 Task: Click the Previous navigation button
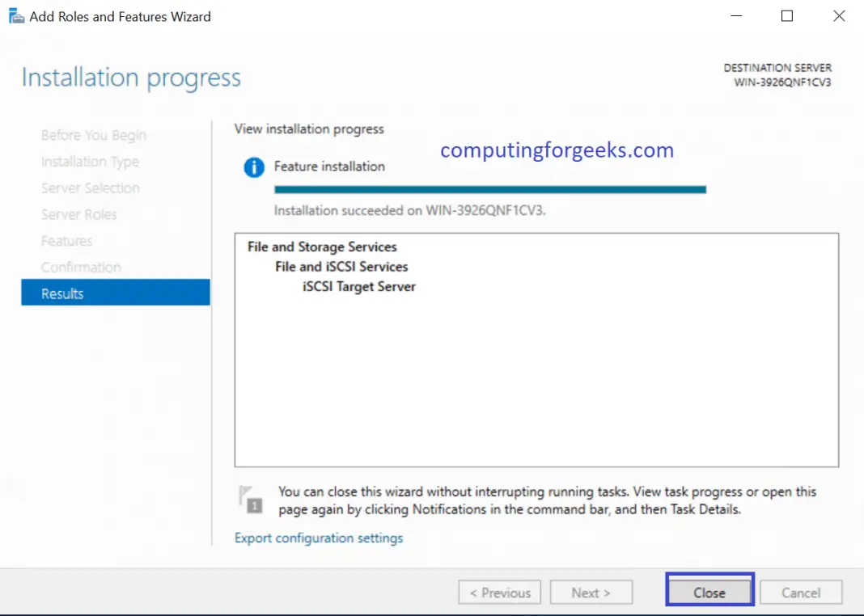tap(499, 592)
